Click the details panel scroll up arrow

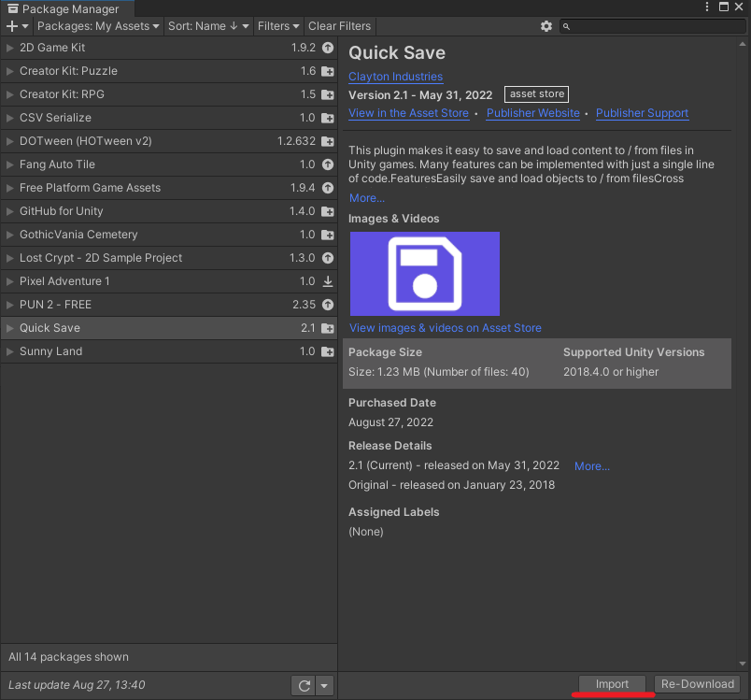pos(743,44)
